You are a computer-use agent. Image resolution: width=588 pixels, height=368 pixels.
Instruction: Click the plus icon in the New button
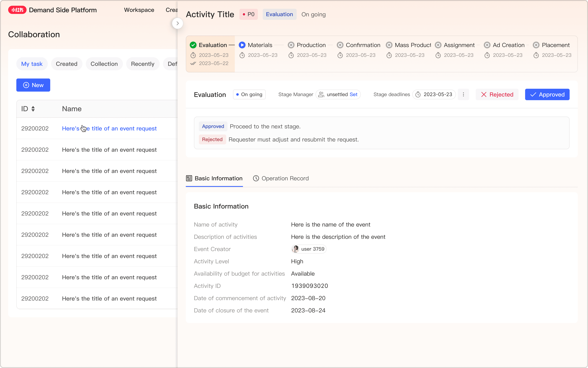pyautogui.click(x=26, y=85)
